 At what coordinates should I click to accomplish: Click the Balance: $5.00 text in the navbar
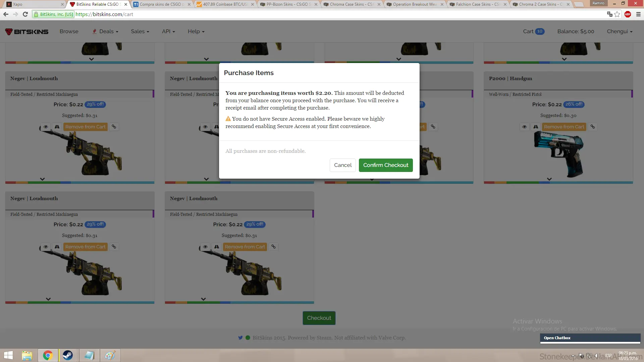pyautogui.click(x=576, y=32)
